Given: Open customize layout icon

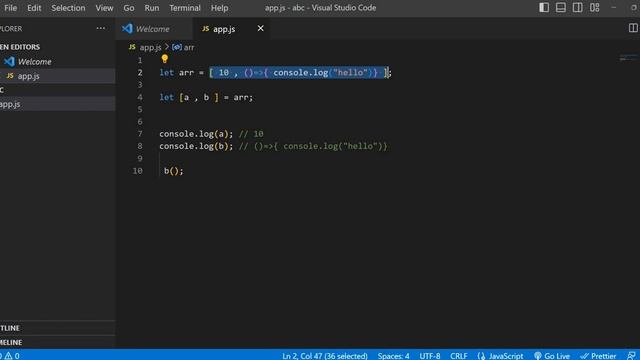Looking at the screenshot, I should [595, 8].
